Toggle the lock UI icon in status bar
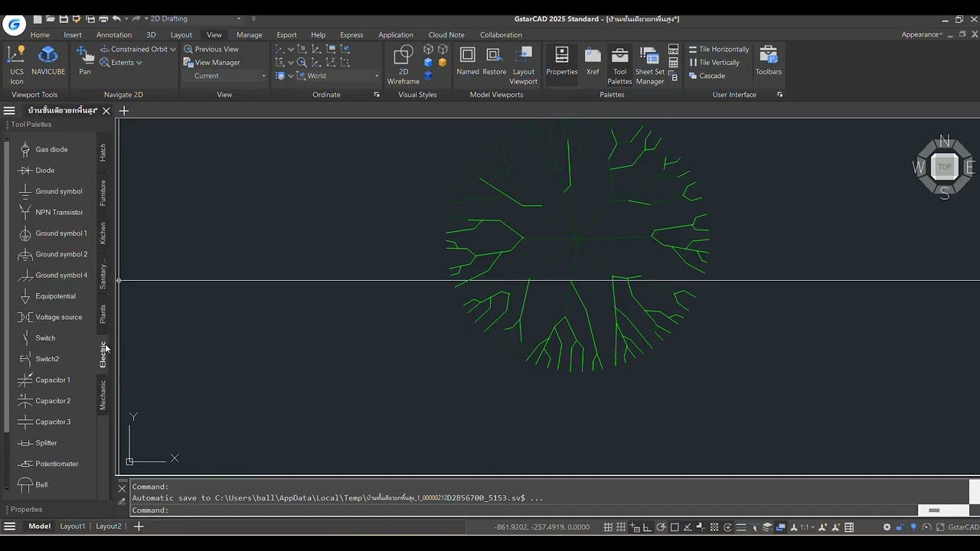980x551 pixels. (900, 527)
